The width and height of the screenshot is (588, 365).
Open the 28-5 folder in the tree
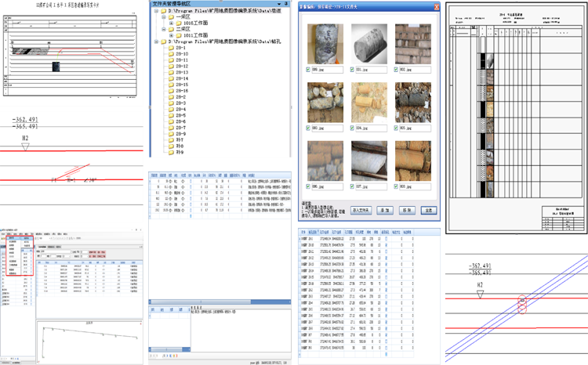(x=180, y=115)
